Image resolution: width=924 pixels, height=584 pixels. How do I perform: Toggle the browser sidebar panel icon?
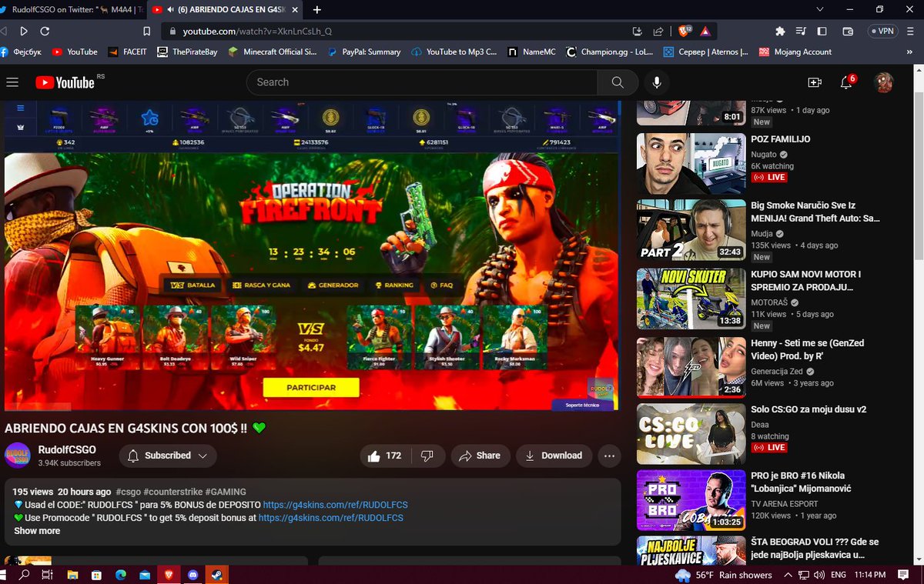click(822, 32)
